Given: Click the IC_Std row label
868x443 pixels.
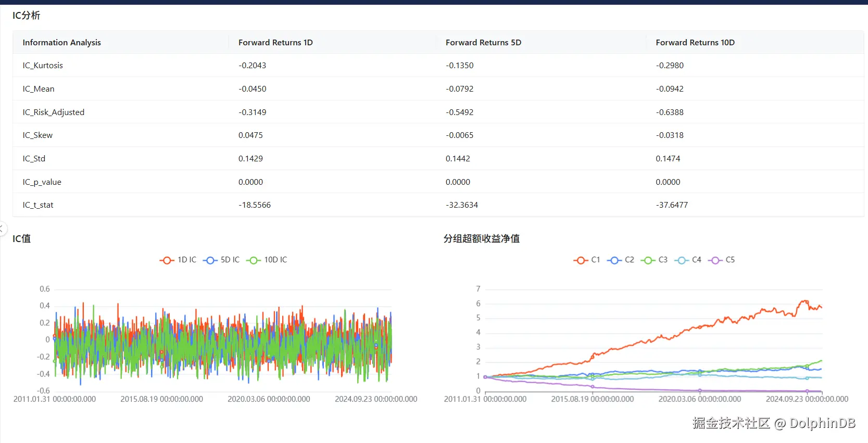Looking at the screenshot, I should click(x=34, y=159).
